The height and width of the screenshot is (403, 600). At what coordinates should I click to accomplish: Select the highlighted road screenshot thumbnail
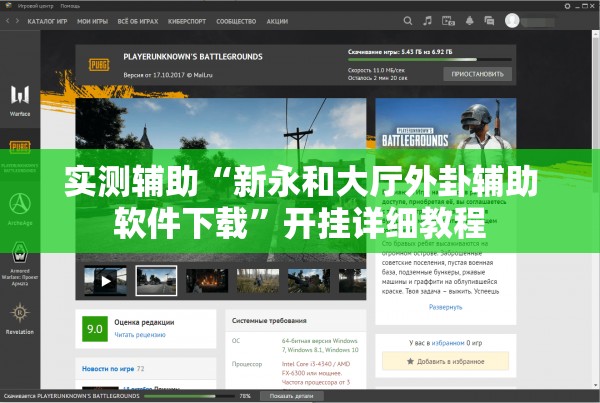click(156, 281)
